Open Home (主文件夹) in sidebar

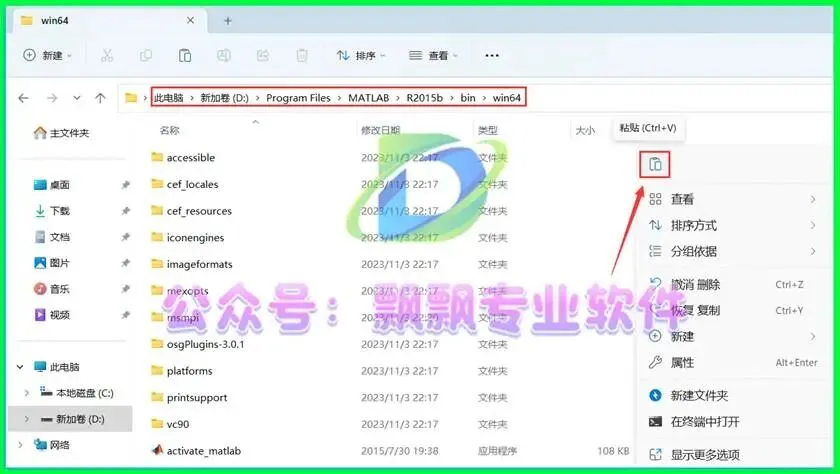(62, 133)
